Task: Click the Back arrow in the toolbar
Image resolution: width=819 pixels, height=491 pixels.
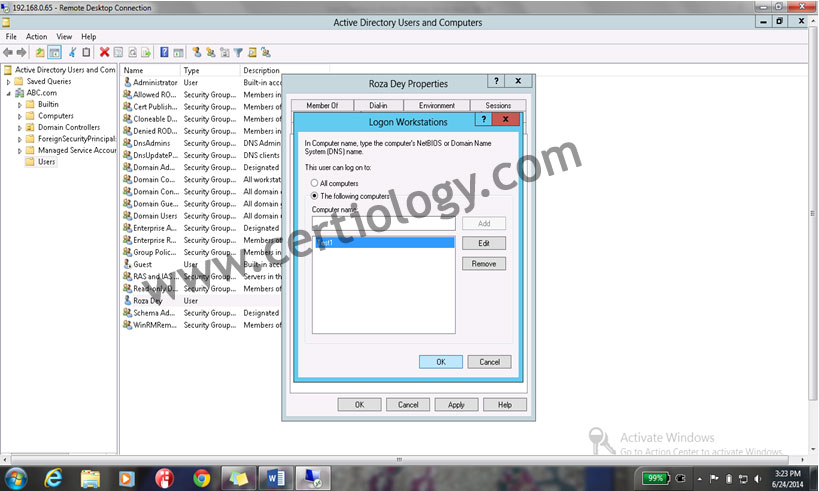Action: [x=8, y=52]
